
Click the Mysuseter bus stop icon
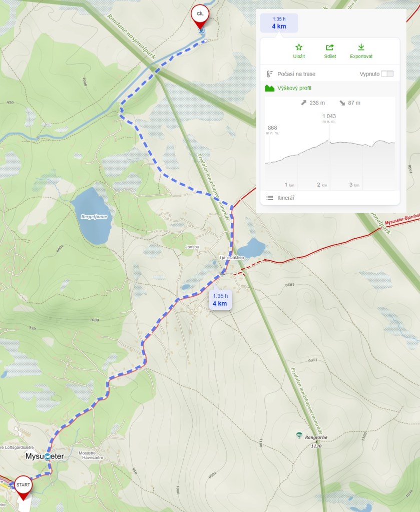pos(48,456)
